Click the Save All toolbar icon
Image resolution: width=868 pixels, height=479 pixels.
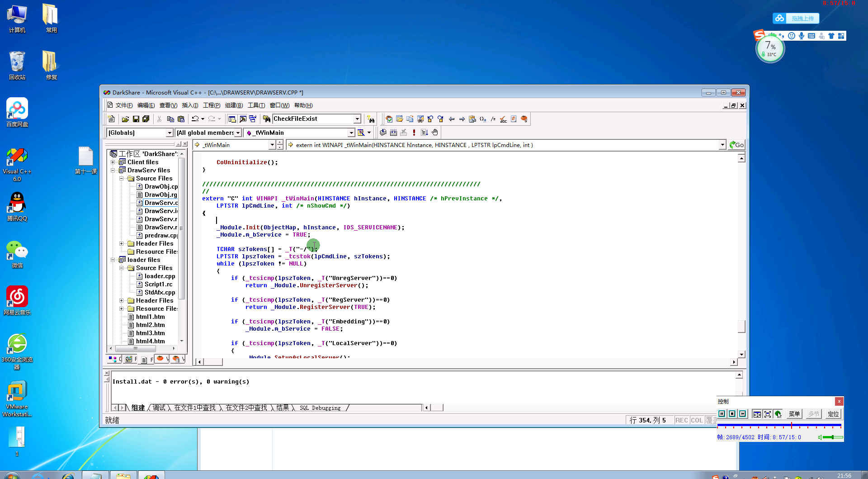point(146,119)
